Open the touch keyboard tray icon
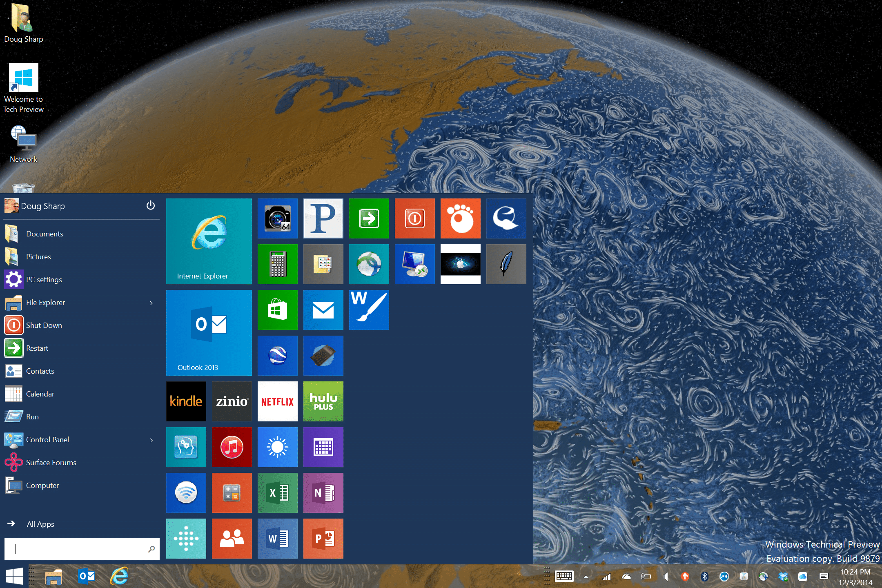The image size is (882, 588). tap(564, 576)
